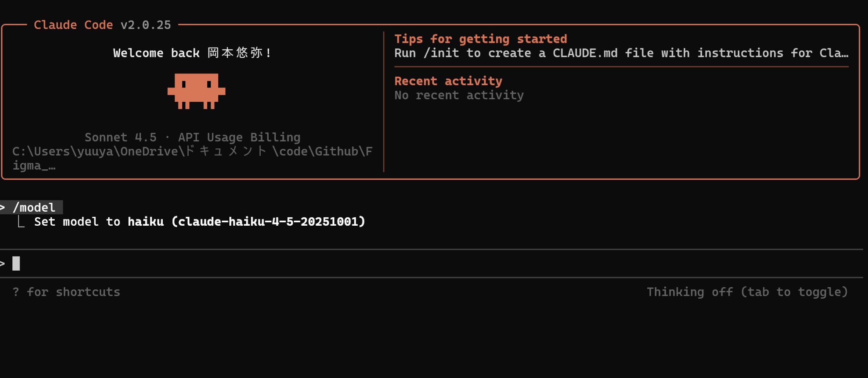Click the 'Tips for getting started' heading

coord(481,39)
